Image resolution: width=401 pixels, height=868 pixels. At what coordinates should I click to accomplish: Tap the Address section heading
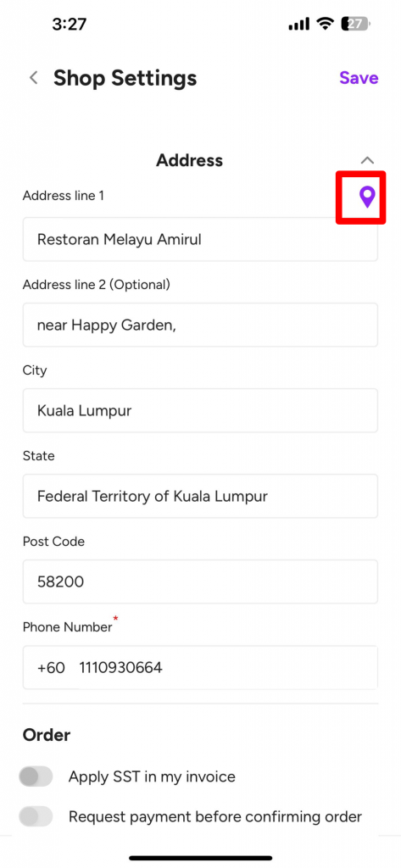tap(189, 160)
